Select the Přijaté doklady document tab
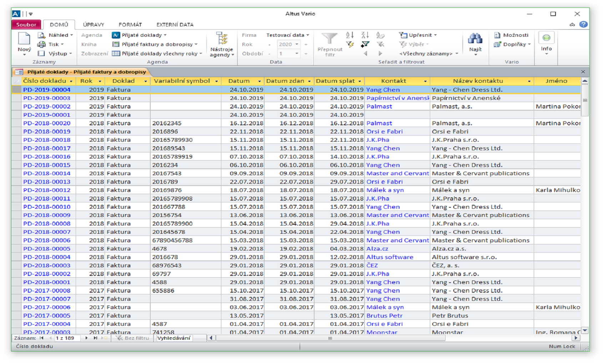The image size is (603, 364). (81, 72)
